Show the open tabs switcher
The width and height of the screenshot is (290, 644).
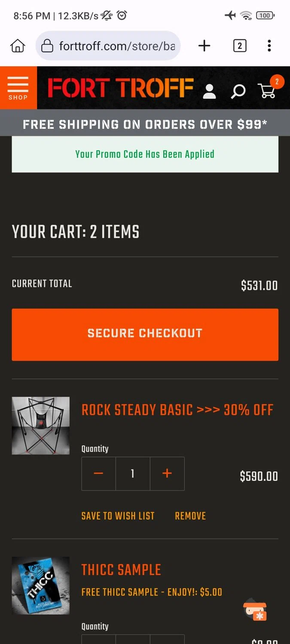pyautogui.click(x=240, y=46)
